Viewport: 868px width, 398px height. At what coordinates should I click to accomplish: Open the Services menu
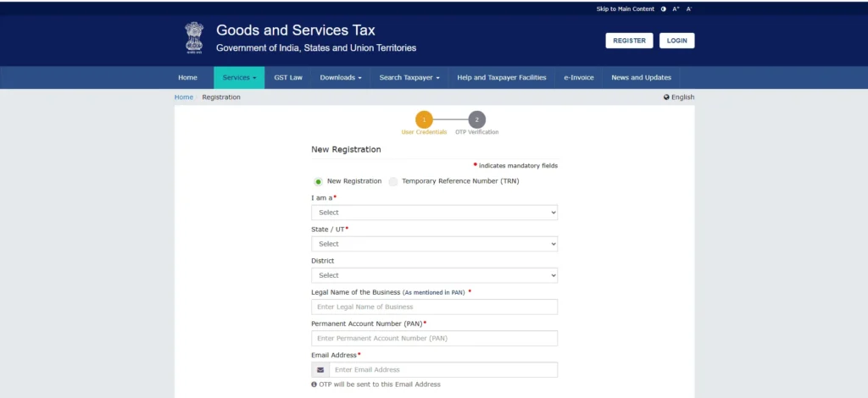pos(239,78)
